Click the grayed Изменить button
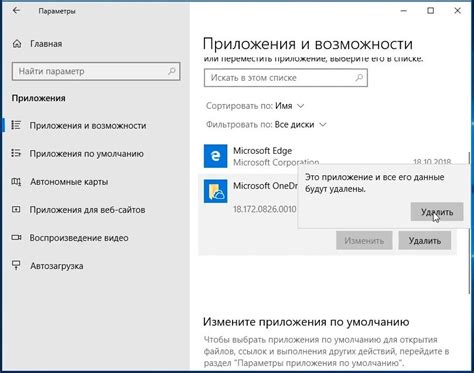 click(x=364, y=241)
